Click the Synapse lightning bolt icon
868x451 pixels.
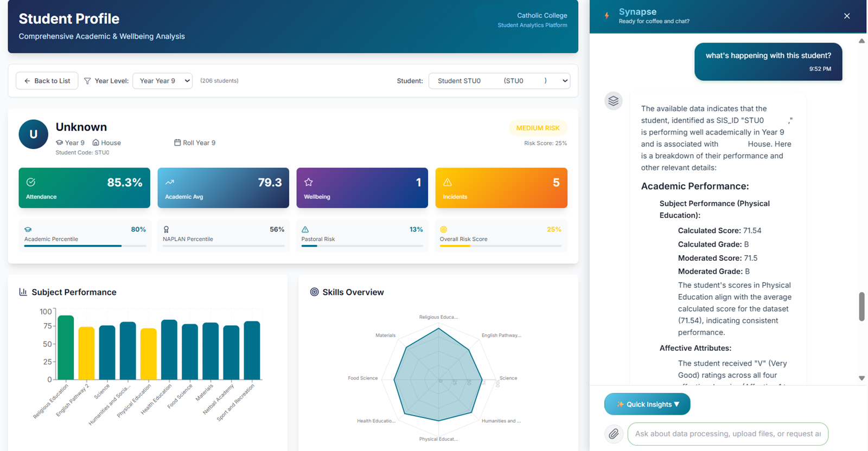[607, 16]
